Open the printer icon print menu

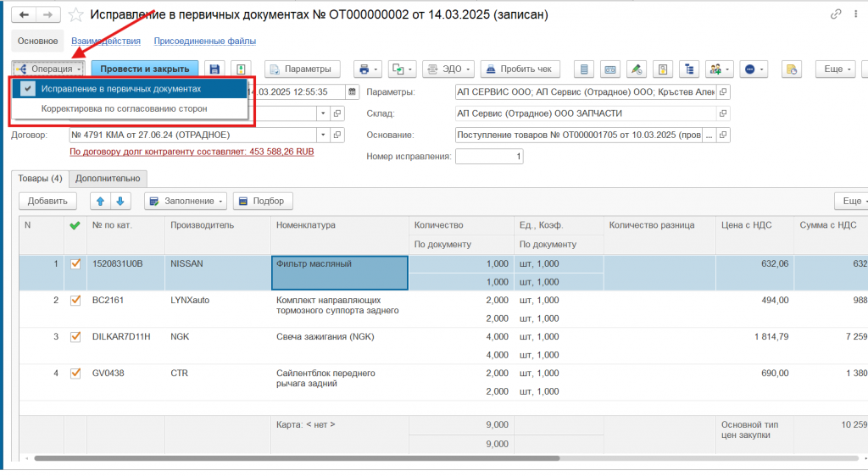(366, 69)
